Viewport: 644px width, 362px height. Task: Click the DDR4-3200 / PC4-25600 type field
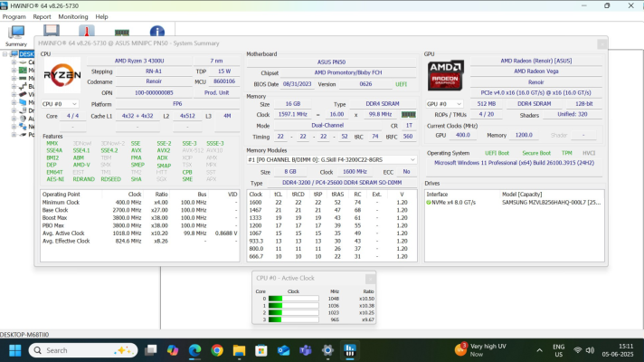pyautogui.click(x=342, y=183)
